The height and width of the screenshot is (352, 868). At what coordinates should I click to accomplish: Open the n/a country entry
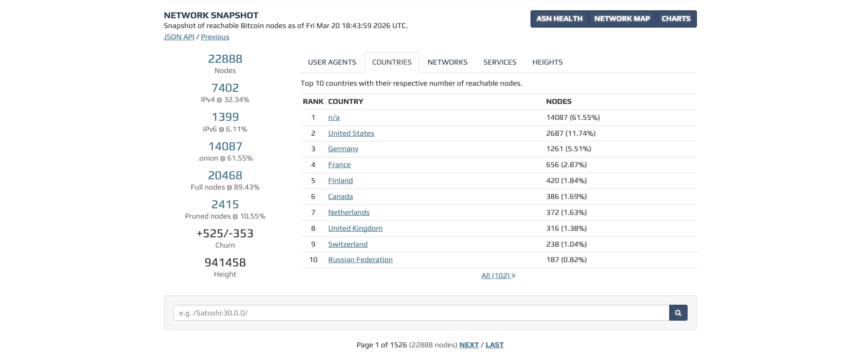pyautogui.click(x=334, y=117)
